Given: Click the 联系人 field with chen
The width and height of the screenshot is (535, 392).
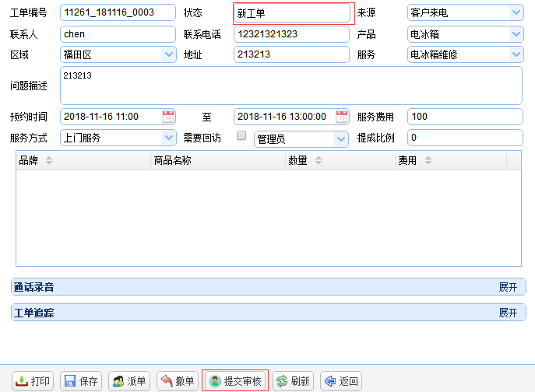Looking at the screenshot, I should click(118, 34).
